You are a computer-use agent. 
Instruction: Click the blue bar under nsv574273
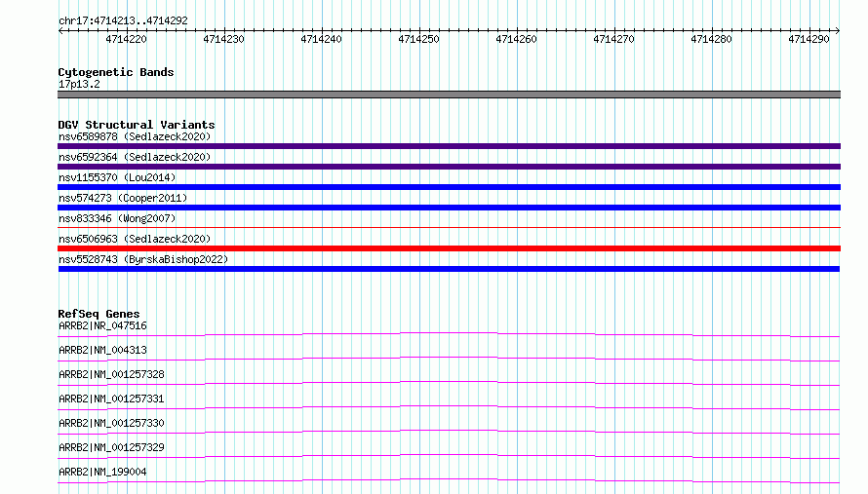pos(449,208)
